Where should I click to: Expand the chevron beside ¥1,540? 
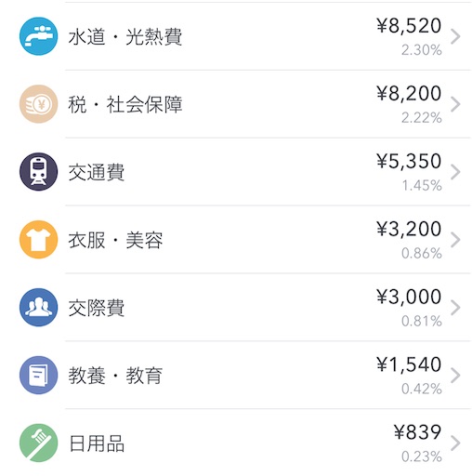[455, 376]
